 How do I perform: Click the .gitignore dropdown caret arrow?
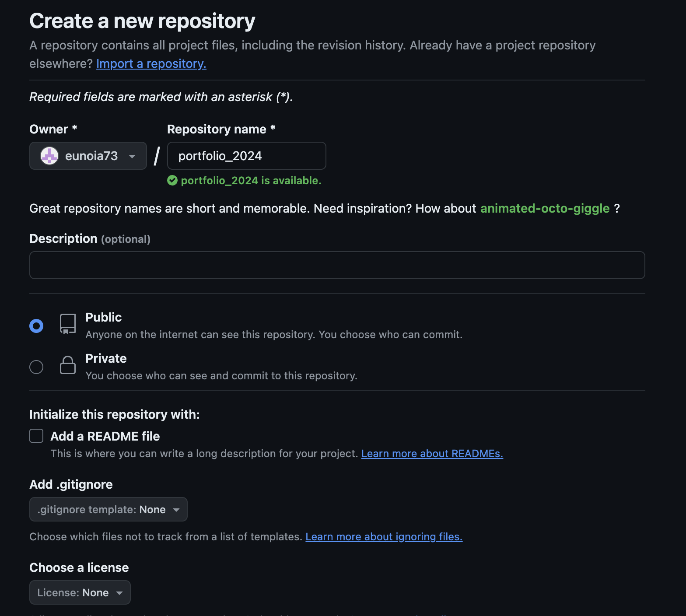click(x=176, y=510)
